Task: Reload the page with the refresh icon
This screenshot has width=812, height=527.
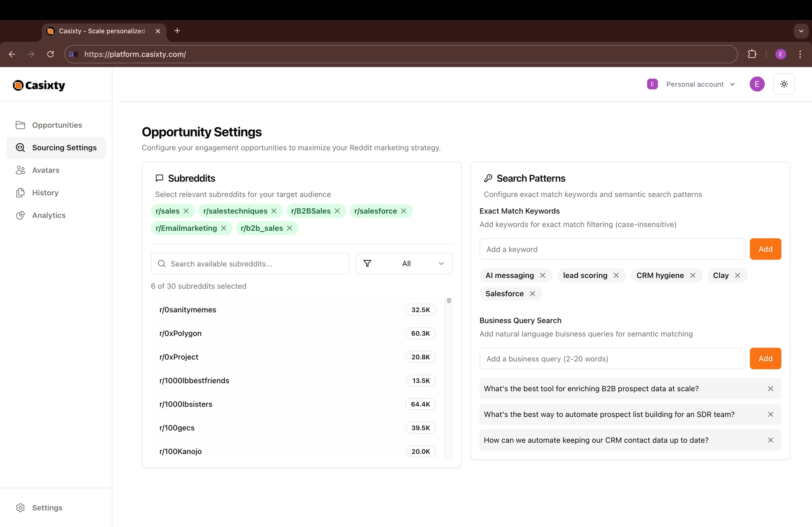Action: [50, 54]
